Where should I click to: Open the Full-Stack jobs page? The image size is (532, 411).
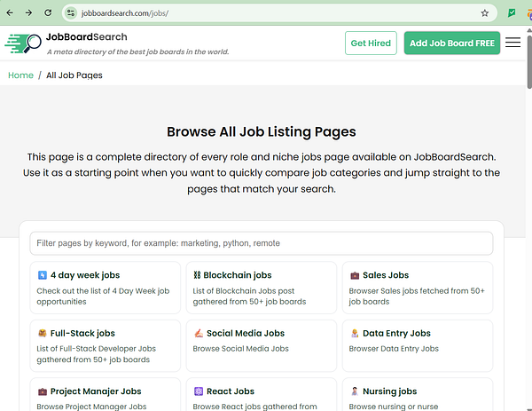[106, 346]
